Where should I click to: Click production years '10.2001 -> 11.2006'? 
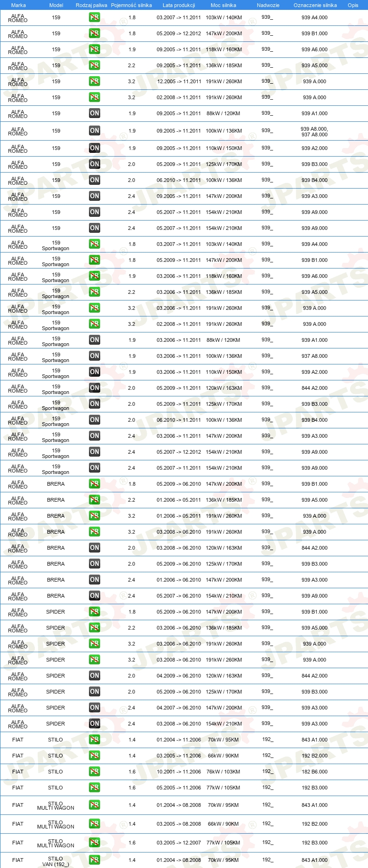click(x=179, y=772)
